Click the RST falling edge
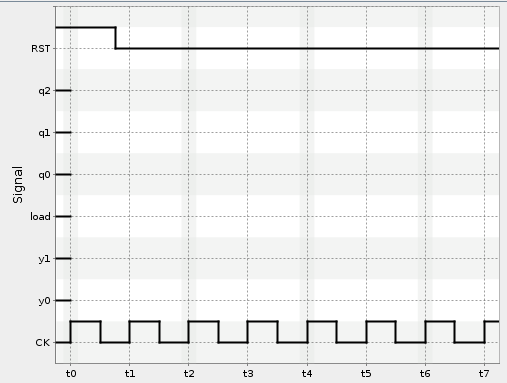 tap(115, 38)
